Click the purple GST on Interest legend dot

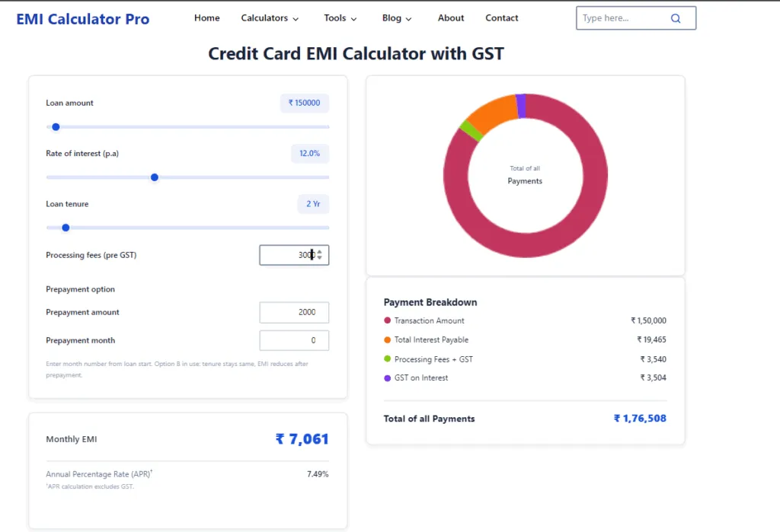click(388, 377)
